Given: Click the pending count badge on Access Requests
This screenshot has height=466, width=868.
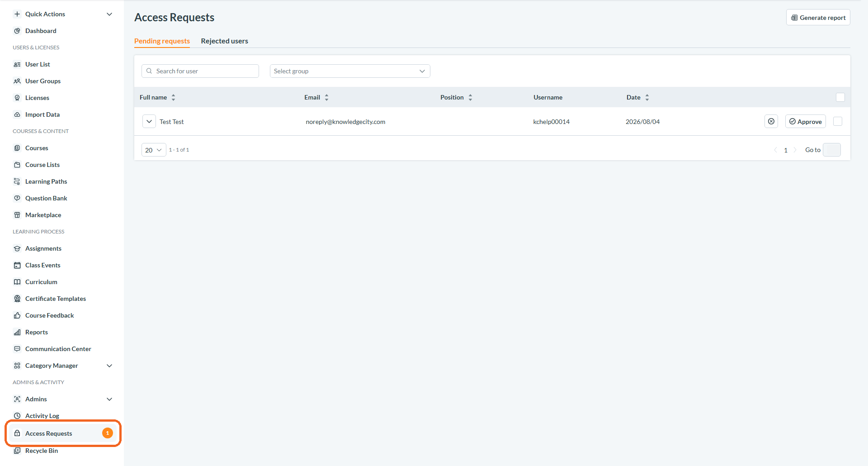Looking at the screenshot, I should (x=108, y=433).
